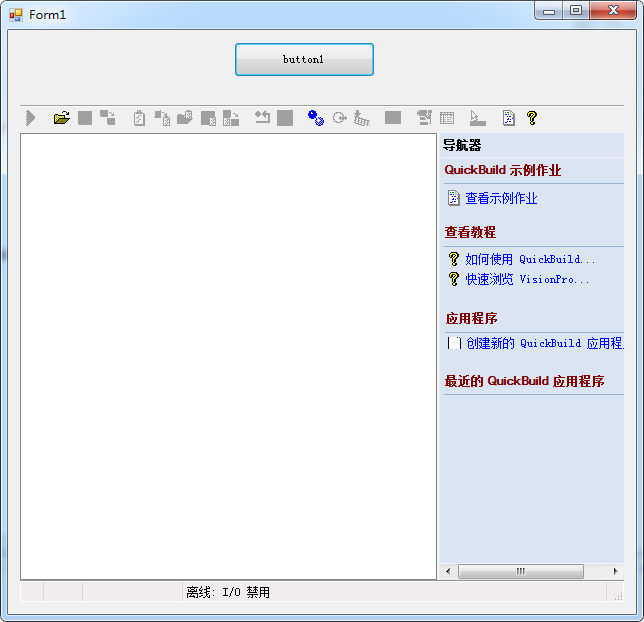
Task: Click 创建新的 QuickBuild 应用程序 link
Action: (543, 343)
